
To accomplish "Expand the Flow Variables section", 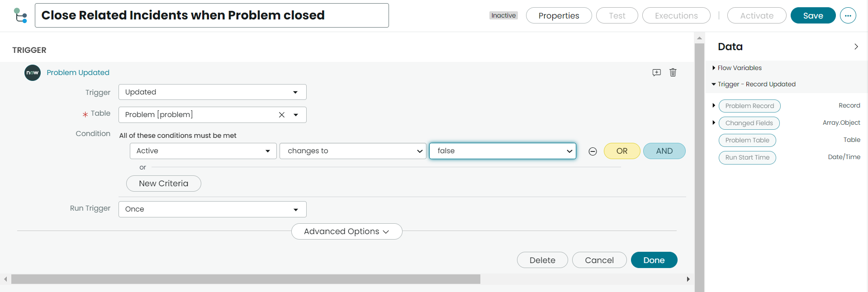I will tap(737, 68).
